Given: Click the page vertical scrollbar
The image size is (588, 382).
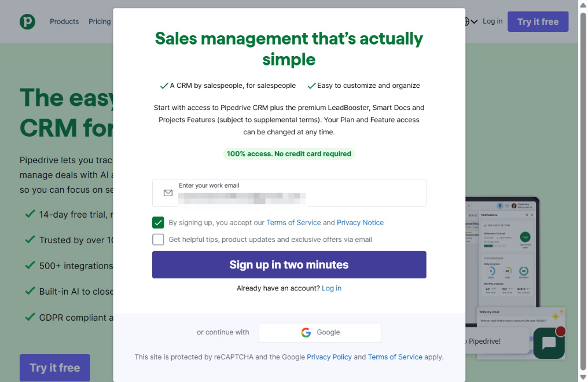Looking at the screenshot, I should pyautogui.click(x=583, y=191).
